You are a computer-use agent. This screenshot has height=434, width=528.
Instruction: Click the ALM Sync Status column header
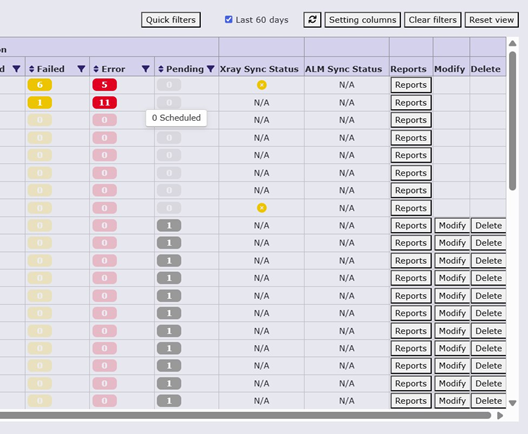343,69
